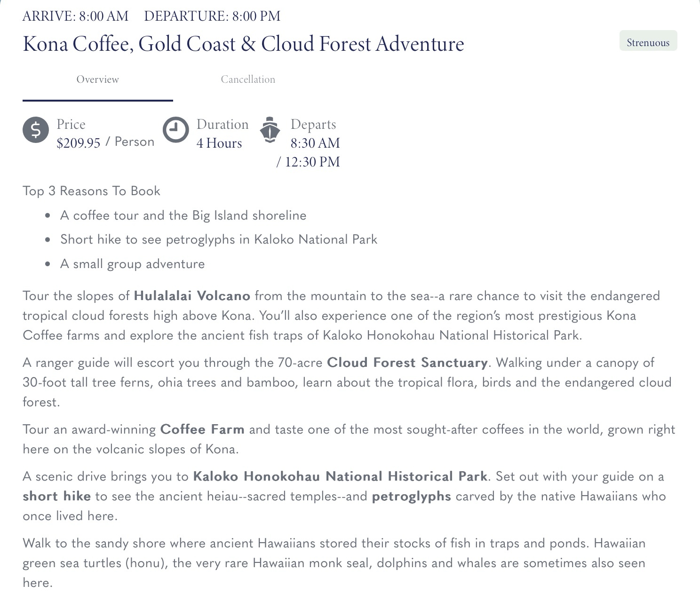Click the ship Departs icon
Viewport: 700px width, 601px height.
tap(270, 130)
